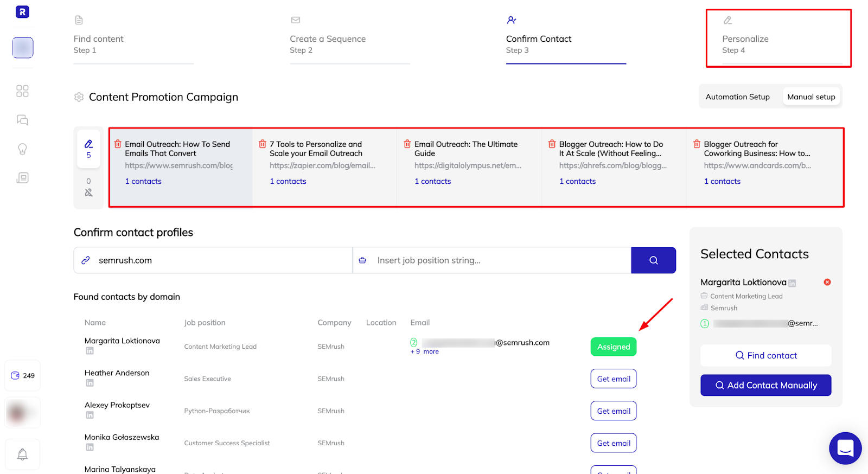Open Confirm Contact Step 3 tab
The image size is (868, 474).
pyautogui.click(x=566, y=39)
